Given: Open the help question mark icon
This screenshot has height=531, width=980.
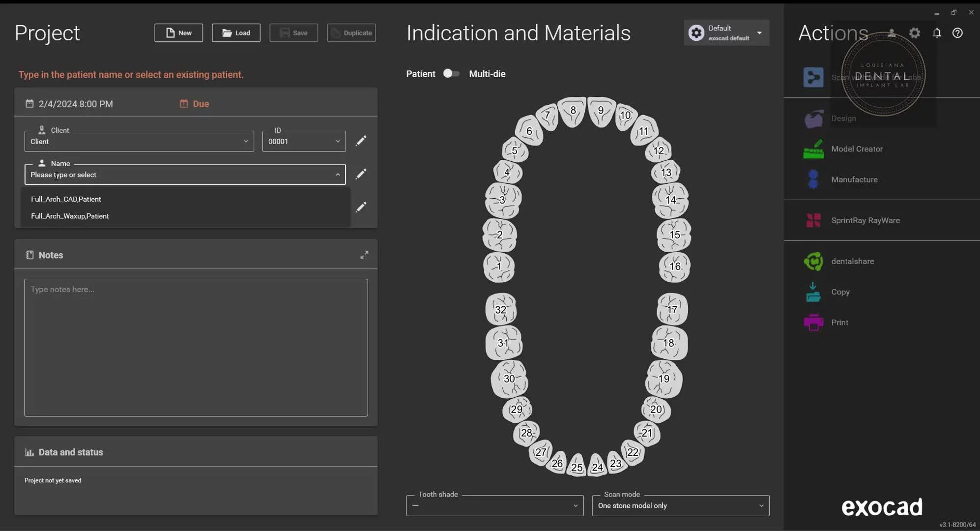Looking at the screenshot, I should point(957,33).
